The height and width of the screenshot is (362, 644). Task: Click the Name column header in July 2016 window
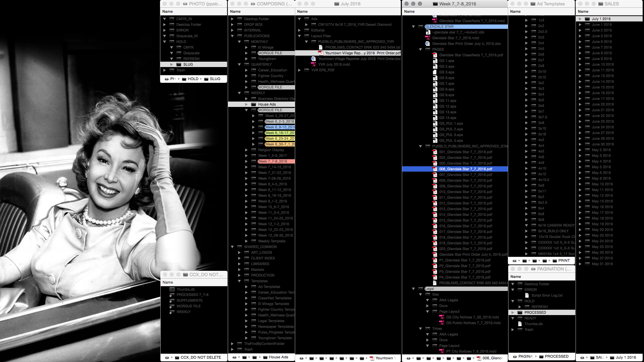302,11
